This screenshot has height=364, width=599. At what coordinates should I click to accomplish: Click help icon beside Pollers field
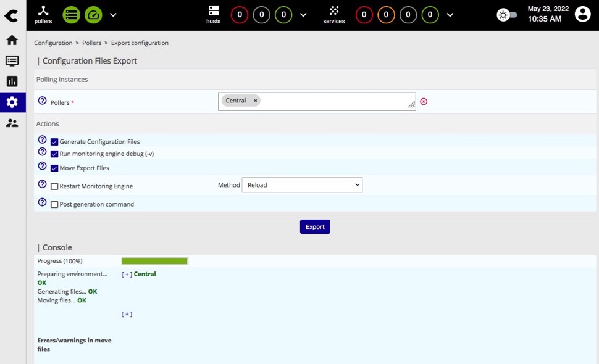click(42, 101)
